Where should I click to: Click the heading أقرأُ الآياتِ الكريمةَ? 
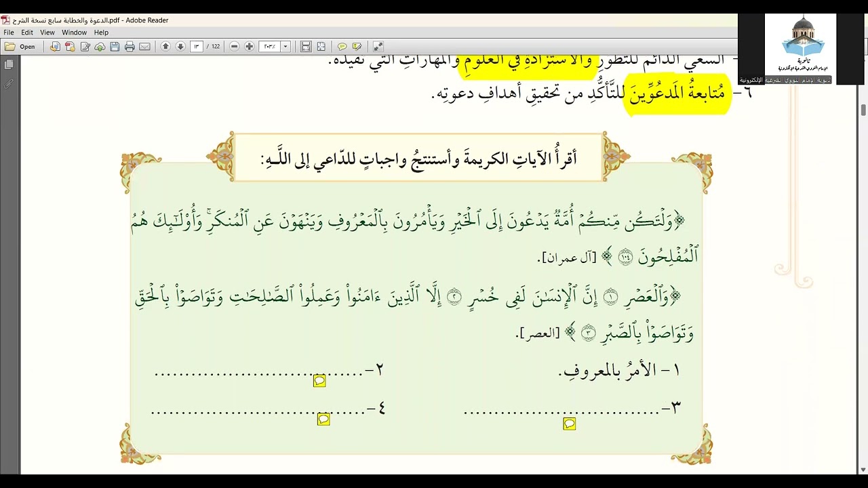click(x=518, y=159)
